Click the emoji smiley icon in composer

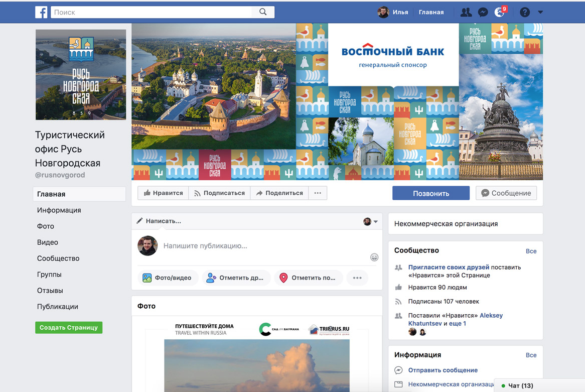tap(374, 257)
